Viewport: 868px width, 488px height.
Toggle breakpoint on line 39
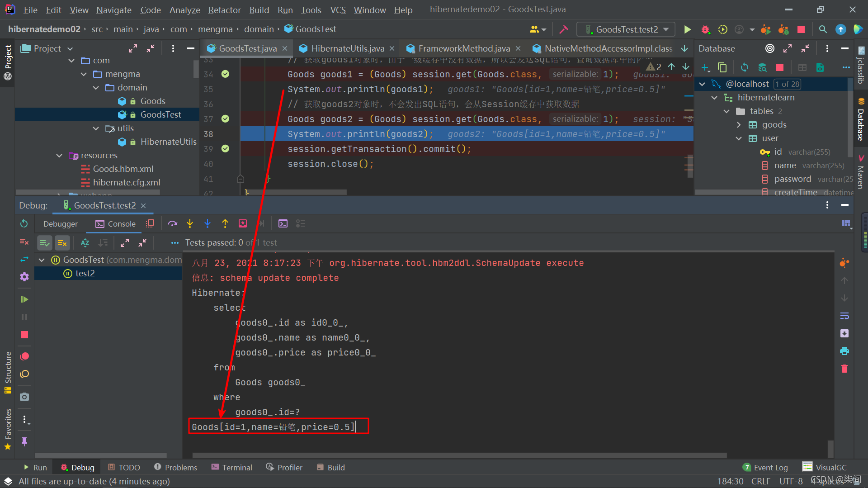[x=225, y=149]
